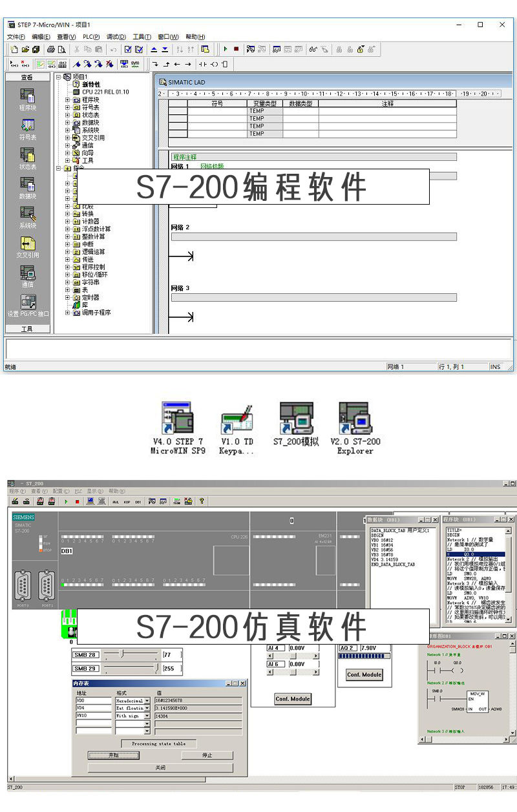Click Processing state table label
Image resolution: width=517 pixels, height=812 pixels.
click(158, 744)
